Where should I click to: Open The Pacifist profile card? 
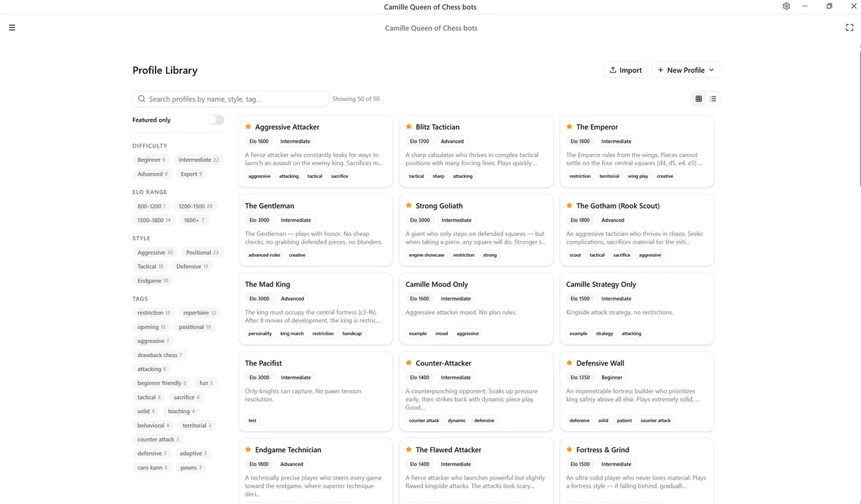coord(316,391)
